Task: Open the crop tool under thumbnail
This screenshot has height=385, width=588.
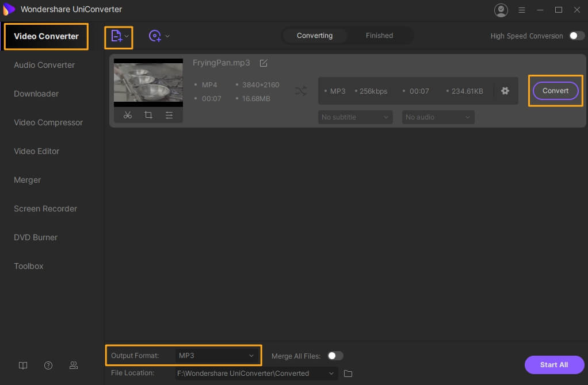Action: (x=148, y=115)
